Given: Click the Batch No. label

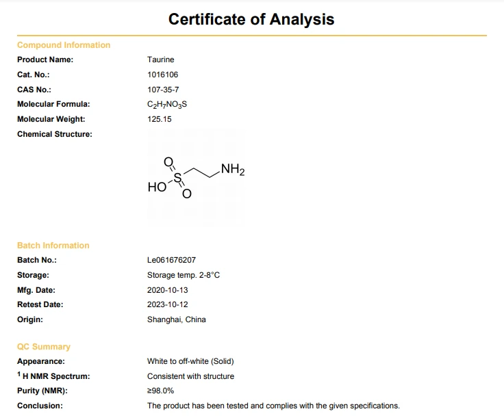Looking at the screenshot, I should coord(37,260).
